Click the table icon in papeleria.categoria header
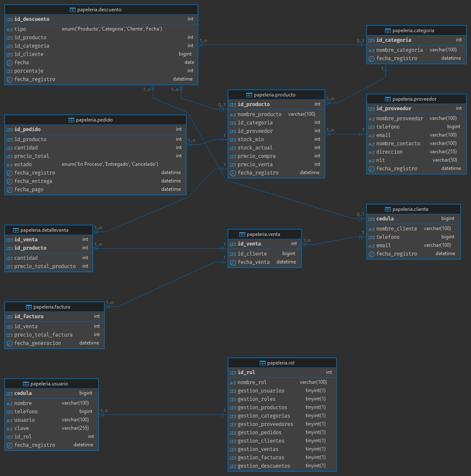The height and width of the screenshot is (476, 471). coord(388,30)
